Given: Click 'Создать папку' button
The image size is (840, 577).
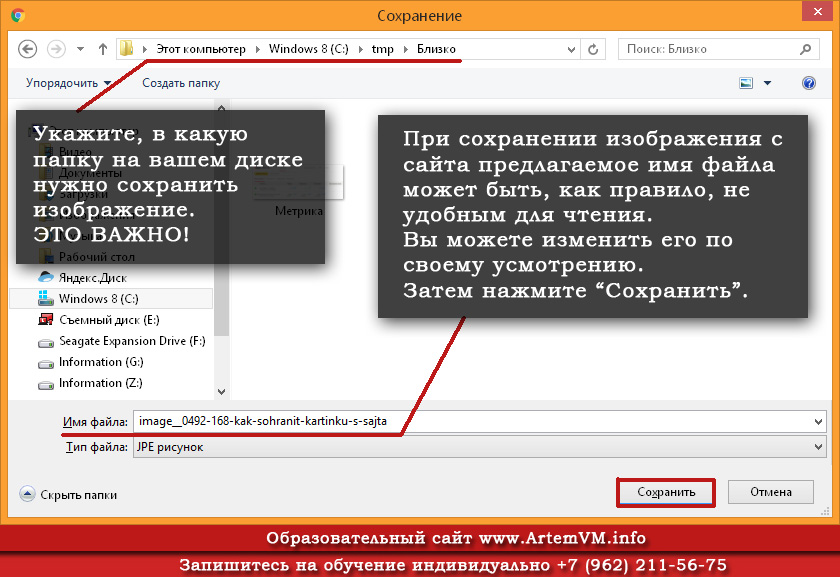Looking at the screenshot, I should point(181,83).
